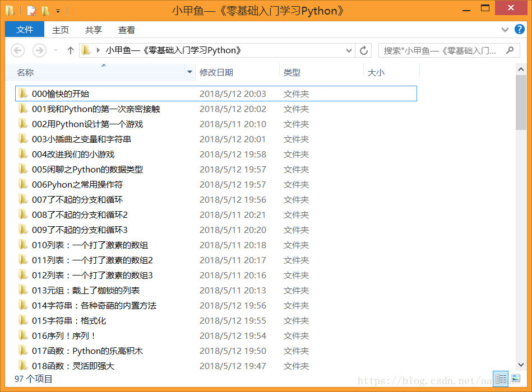Select folder 000愉快的开始

[x=216, y=94]
